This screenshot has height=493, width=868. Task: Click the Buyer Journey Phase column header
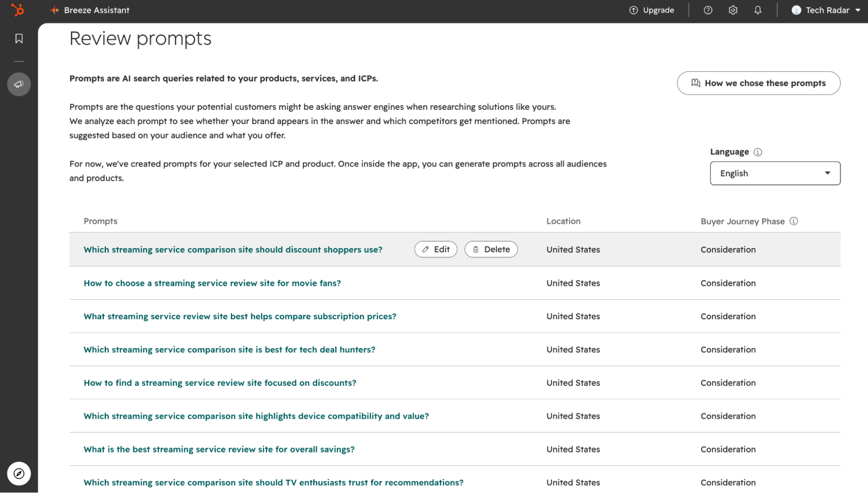743,221
